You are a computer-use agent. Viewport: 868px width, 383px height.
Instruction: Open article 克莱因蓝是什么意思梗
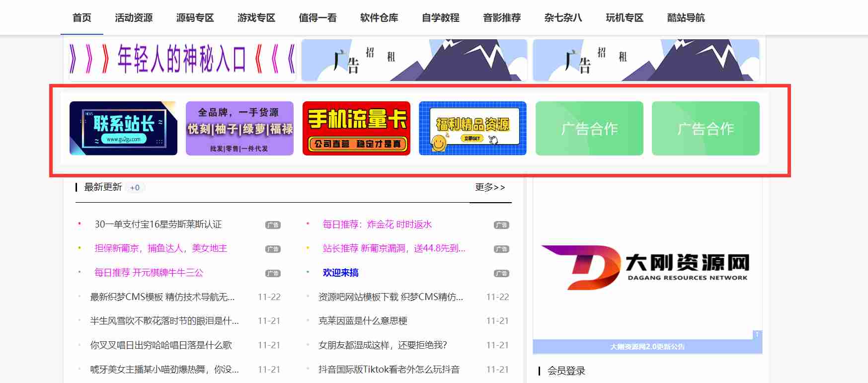(363, 321)
